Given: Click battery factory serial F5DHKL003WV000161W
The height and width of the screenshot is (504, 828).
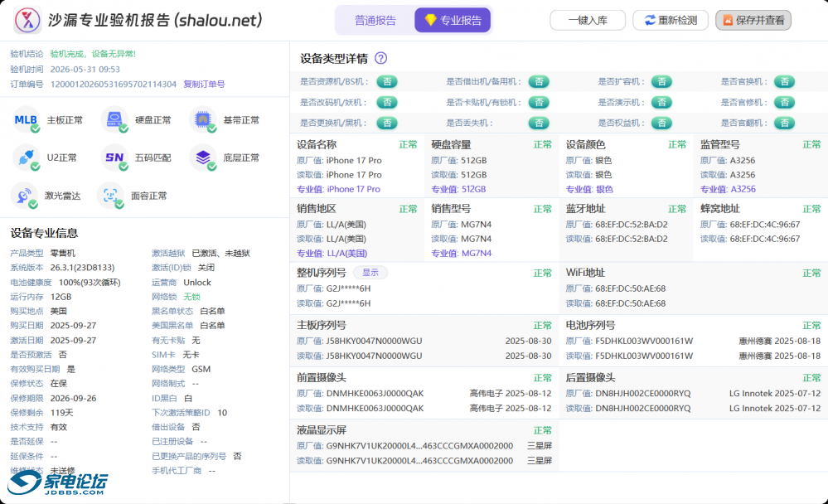Looking at the screenshot, I should pyautogui.click(x=644, y=342).
